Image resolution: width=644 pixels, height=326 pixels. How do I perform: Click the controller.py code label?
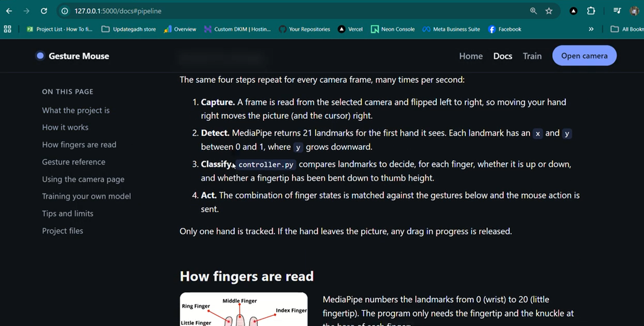(266, 165)
